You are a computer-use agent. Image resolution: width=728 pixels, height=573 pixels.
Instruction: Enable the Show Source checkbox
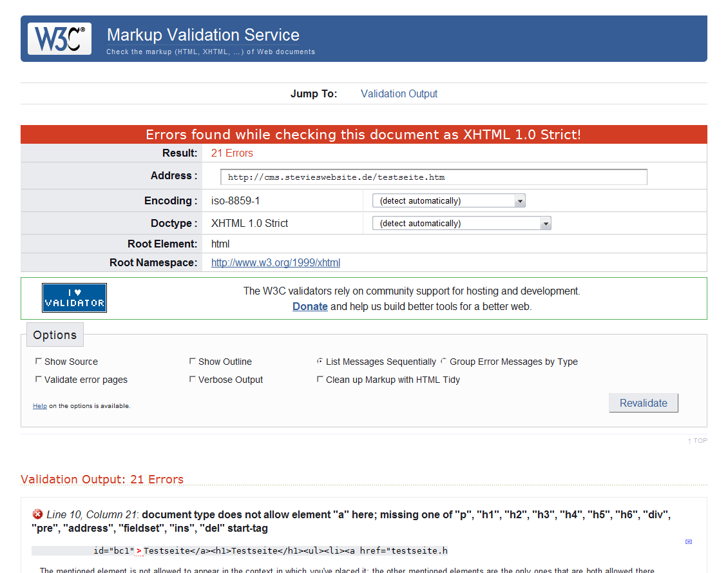[39, 361]
